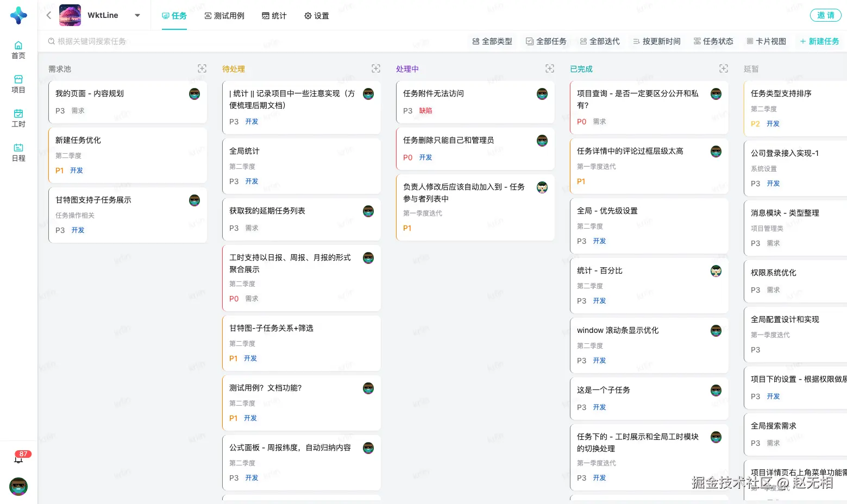This screenshot has height=504, width=847.
Task: Click assignee avatar on 任务附件无法访问 card
Action: click(542, 94)
